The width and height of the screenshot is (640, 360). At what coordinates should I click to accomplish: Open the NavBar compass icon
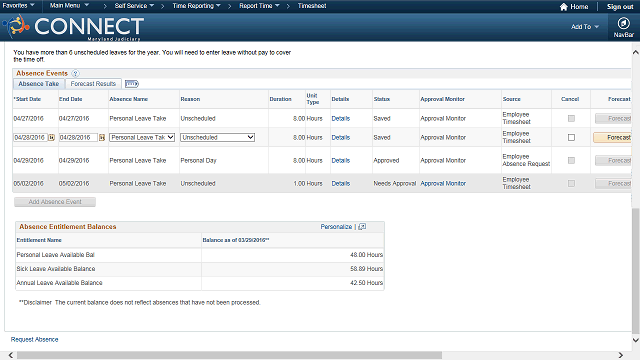point(623,23)
